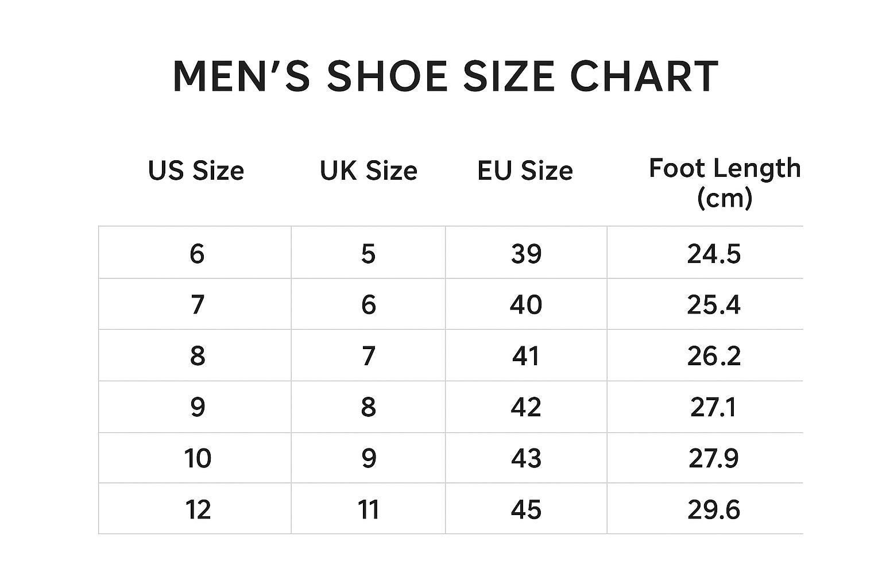
Task: Select the 29.6 foot length cell
Action: tap(714, 509)
